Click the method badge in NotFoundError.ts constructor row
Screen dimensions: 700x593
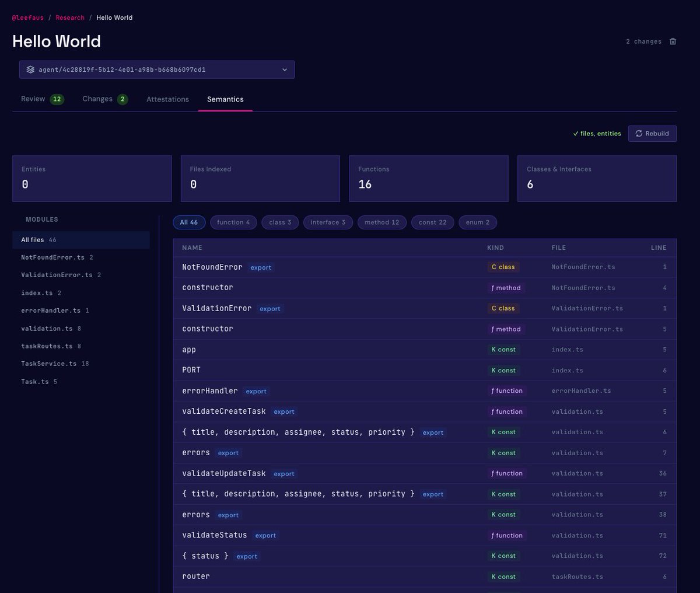506,288
